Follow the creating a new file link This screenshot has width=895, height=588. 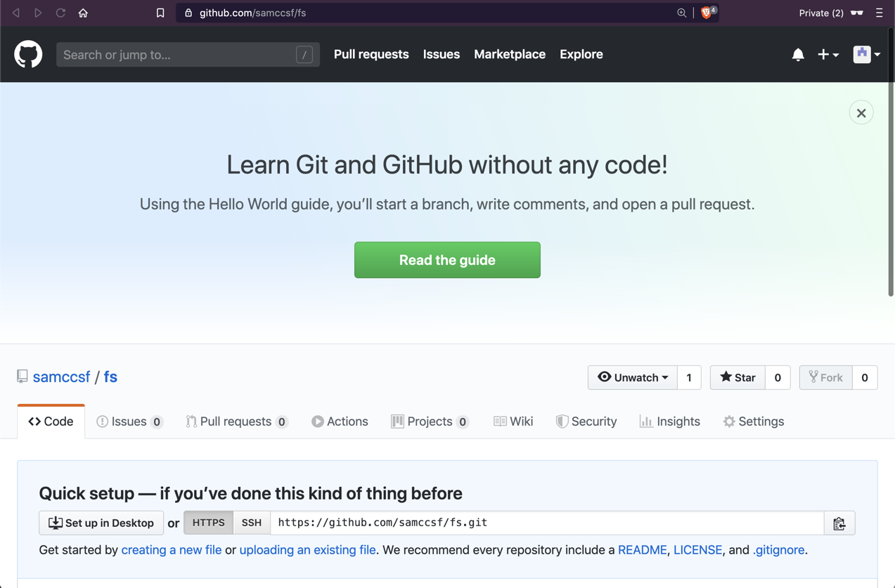[172, 550]
